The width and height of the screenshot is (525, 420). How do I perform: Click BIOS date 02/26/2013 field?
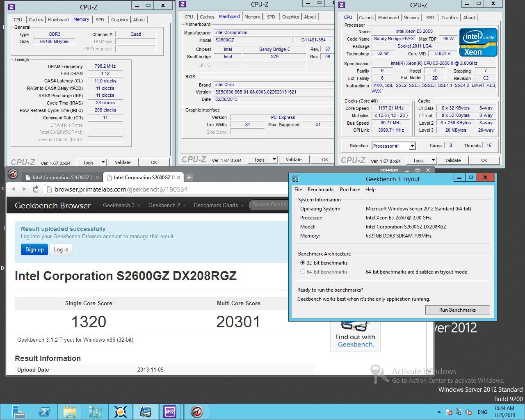click(x=274, y=99)
